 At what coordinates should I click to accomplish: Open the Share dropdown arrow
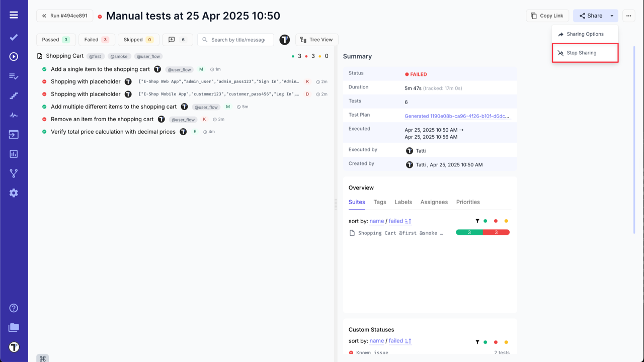coord(612,16)
